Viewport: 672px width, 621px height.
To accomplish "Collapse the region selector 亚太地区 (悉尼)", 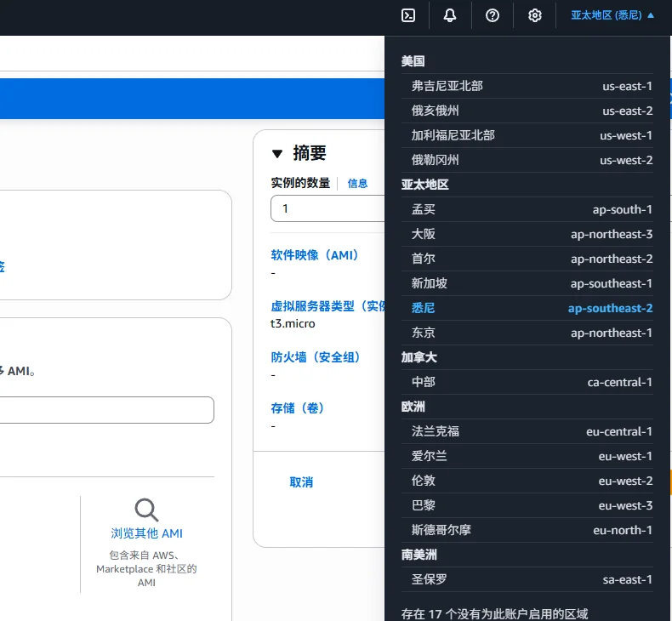I will [612, 15].
